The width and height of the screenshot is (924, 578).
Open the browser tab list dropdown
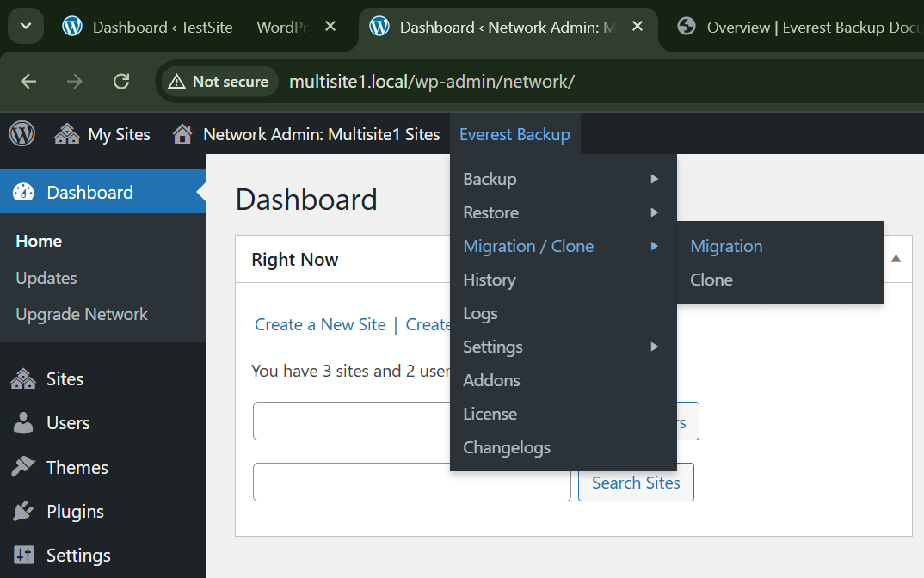[x=26, y=27]
